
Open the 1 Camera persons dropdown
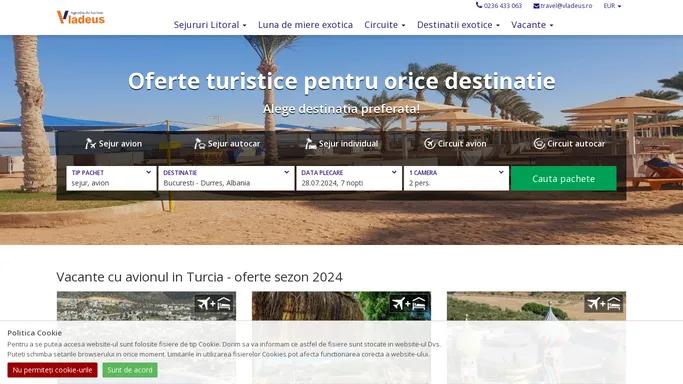click(x=456, y=178)
